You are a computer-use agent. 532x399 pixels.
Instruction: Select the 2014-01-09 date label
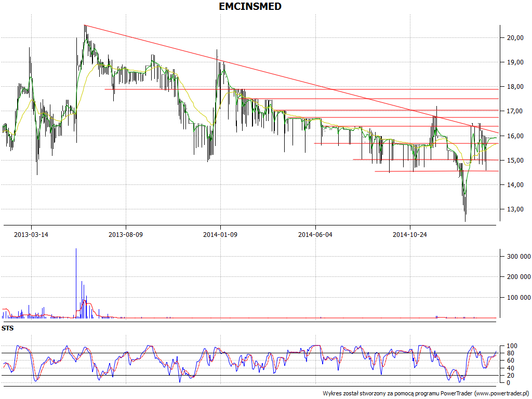220,234
